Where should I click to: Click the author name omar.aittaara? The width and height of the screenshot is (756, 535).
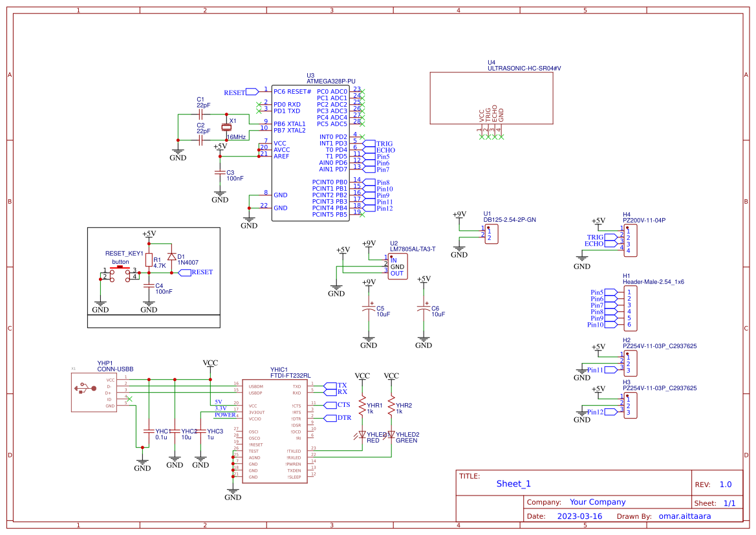(x=685, y=516)
